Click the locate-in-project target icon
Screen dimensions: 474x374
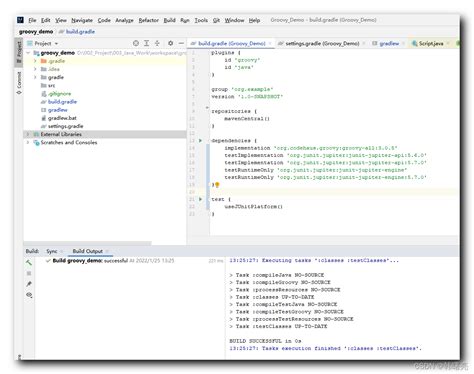pyautogui.click(x=136, y=43)
